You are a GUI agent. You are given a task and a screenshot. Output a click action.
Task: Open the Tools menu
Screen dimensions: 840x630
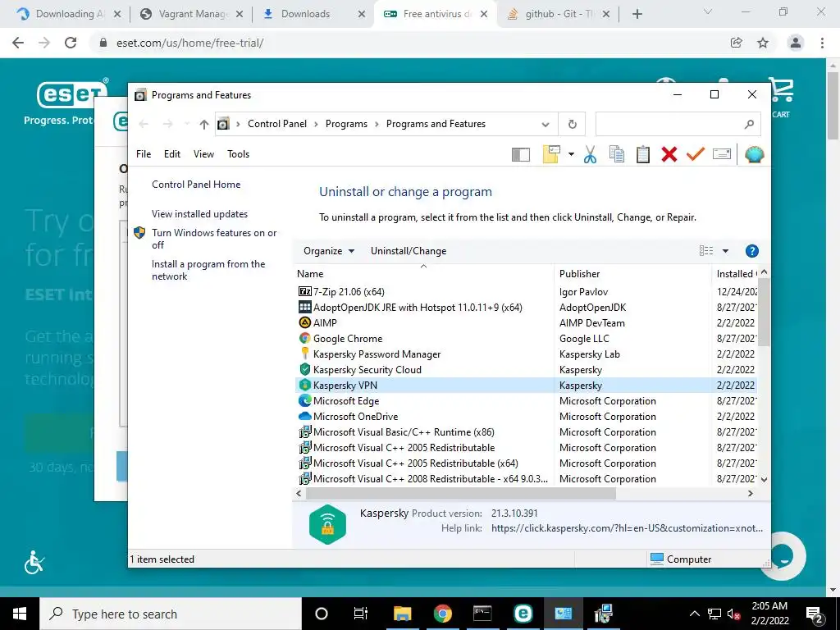click(239, 154)
